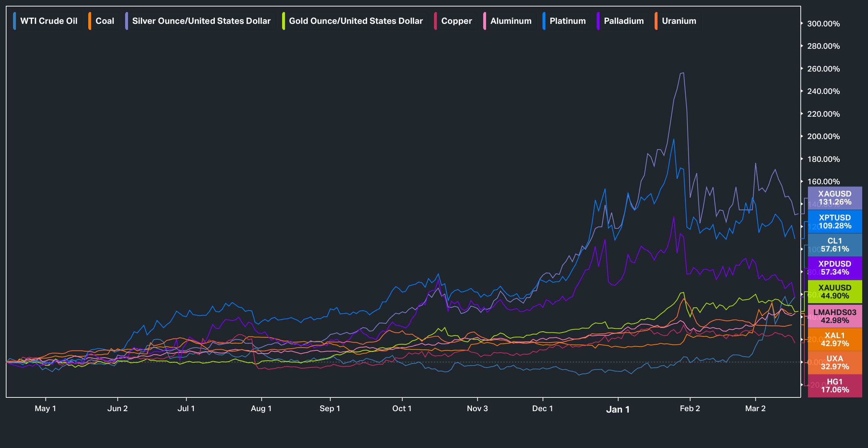Screen dimensions: 868x448
Task: Select the HG1 17.06% crimson tag
Action: (835, 386)
